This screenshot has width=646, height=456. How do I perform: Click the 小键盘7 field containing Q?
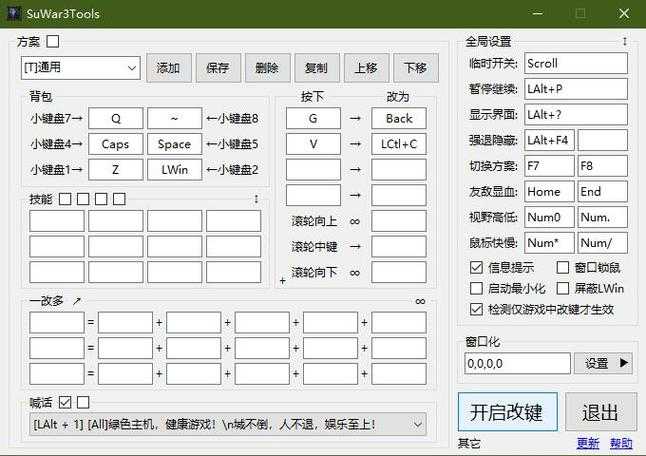pos(116,119)
